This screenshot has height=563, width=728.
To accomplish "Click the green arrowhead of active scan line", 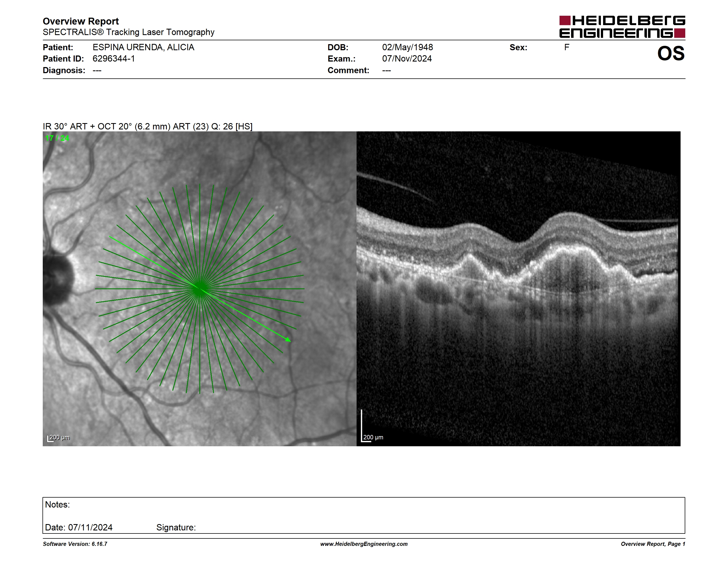I will click(x=288, y=339).
